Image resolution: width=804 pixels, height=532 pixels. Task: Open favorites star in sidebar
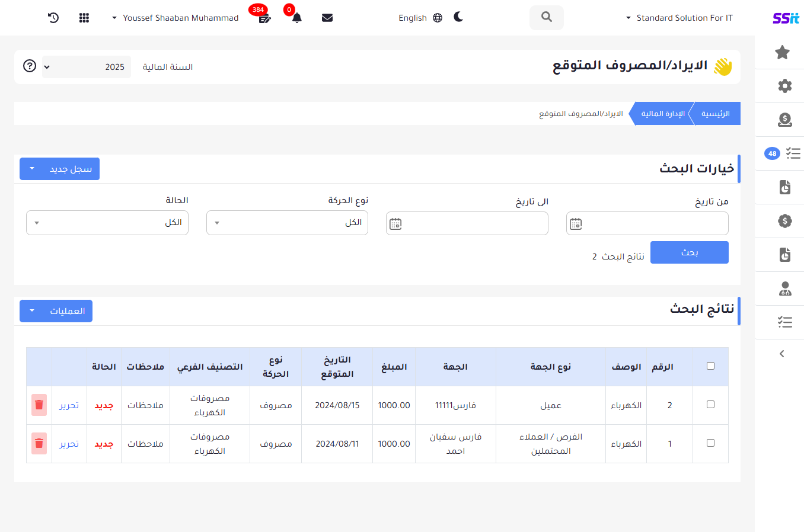(x=783, y=52)
